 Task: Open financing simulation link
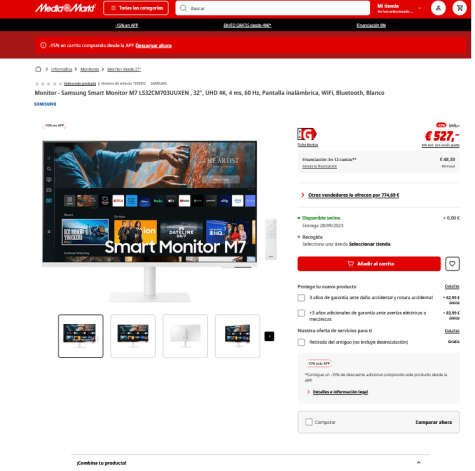click(319, 166)
